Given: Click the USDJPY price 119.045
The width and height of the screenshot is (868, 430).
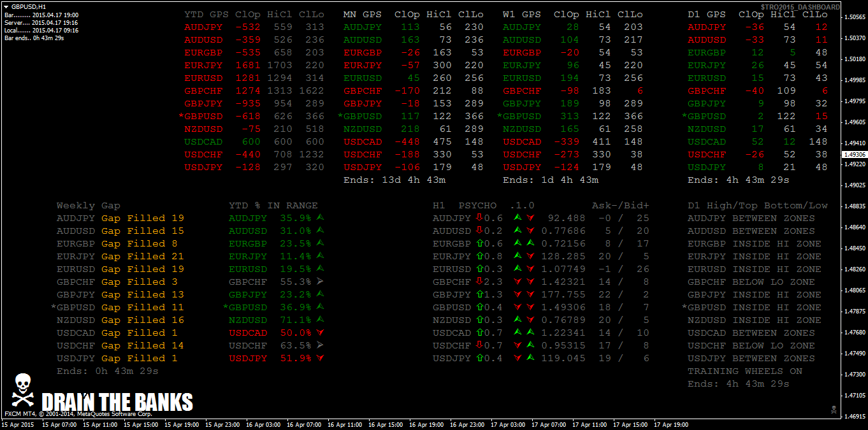Looking at the screenshot, I should click(x=563, y=358).
